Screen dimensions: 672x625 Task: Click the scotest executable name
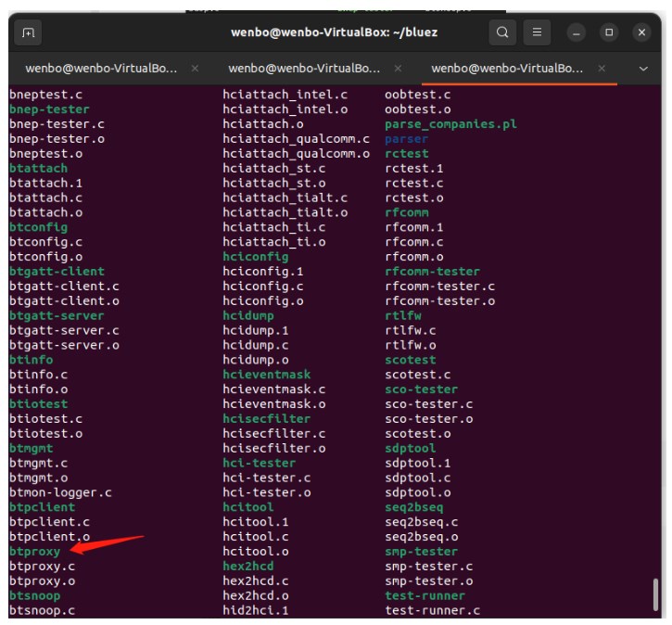[410, 360]
